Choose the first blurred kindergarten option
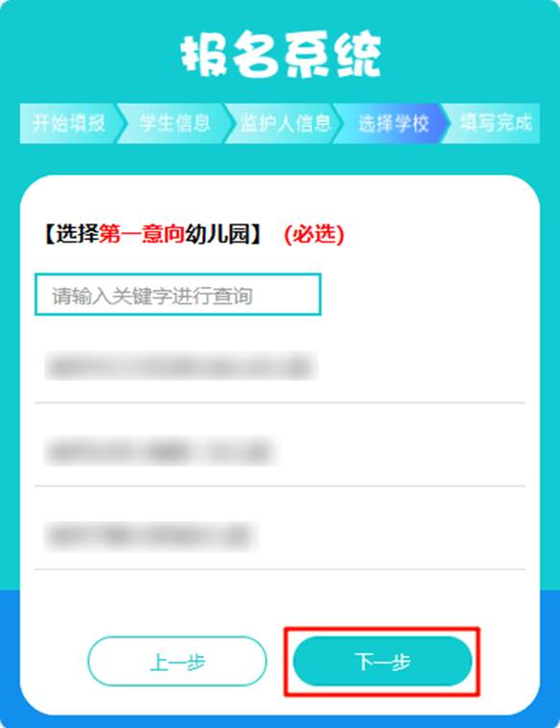This screenshot has width=560, height=728. (x=280, y=367)
